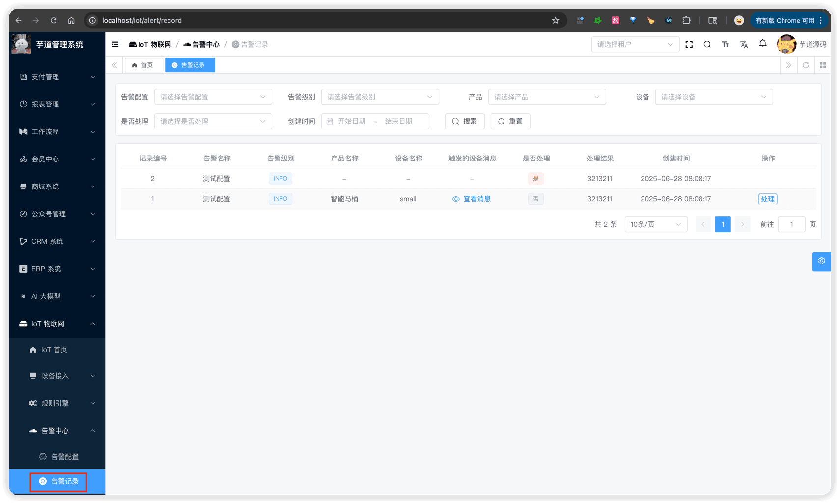The height and width of the screenshot is (504, 840).
Task: Toggle fullscreen mode icon in header
Action: (689, 44)
